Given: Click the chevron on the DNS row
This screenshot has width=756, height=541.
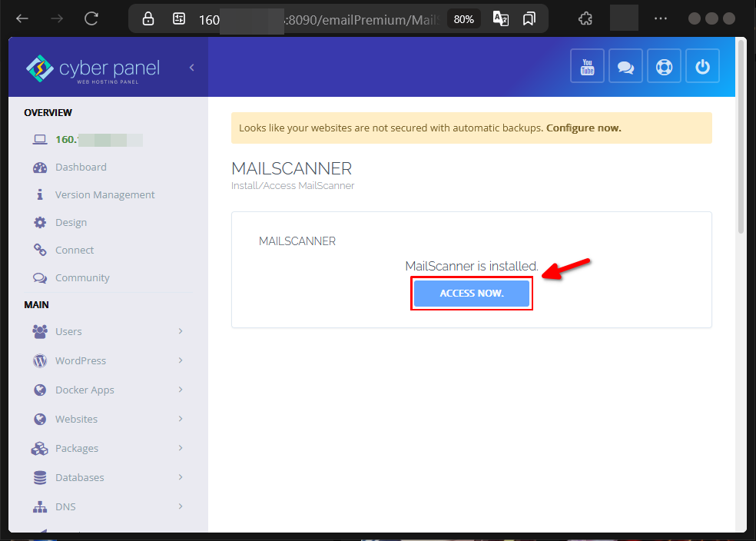Looking at the screenshot, I should coord(181,506).
